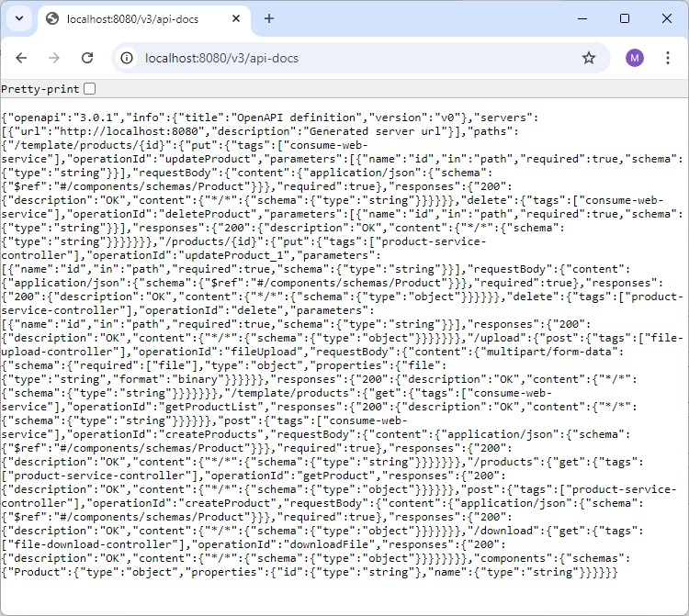Screen dimensions: 689x616
Task: Enable the Pretty-print checkbox
Action: click(x=90, y=89)
